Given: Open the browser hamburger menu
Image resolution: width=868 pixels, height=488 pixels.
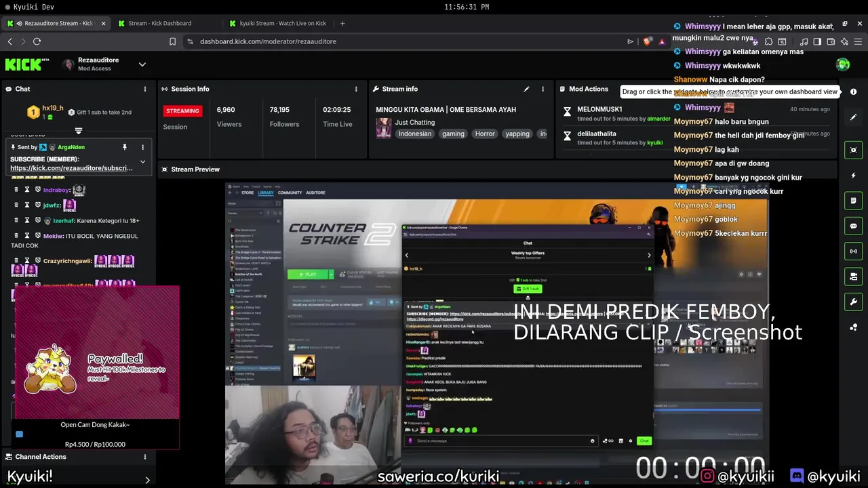Looking at the screenshot, I should pyautogui.click(x=858, y=41).
